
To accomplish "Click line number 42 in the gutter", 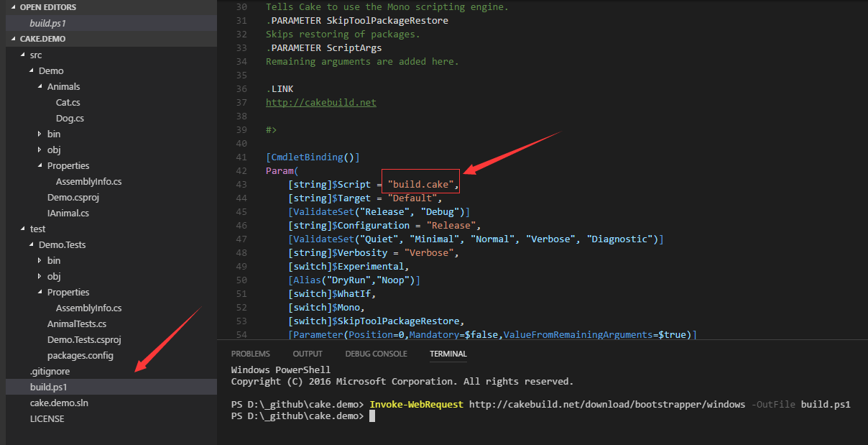I will click(x=241, y=171).
